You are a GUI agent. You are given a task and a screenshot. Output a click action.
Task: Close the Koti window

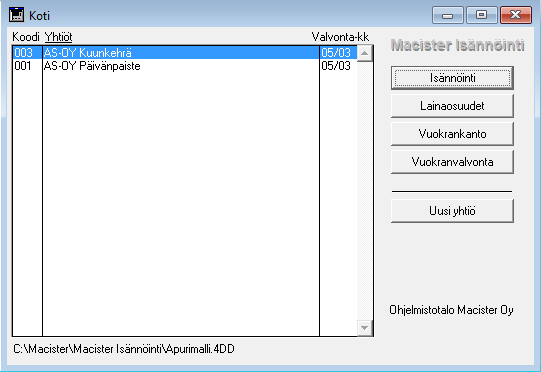(515, 15)
